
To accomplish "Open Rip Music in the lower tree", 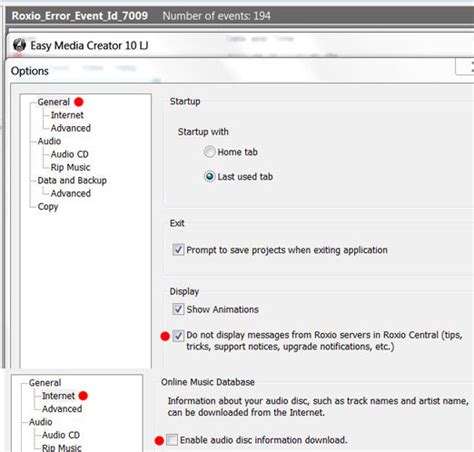I will pos(62,448).
